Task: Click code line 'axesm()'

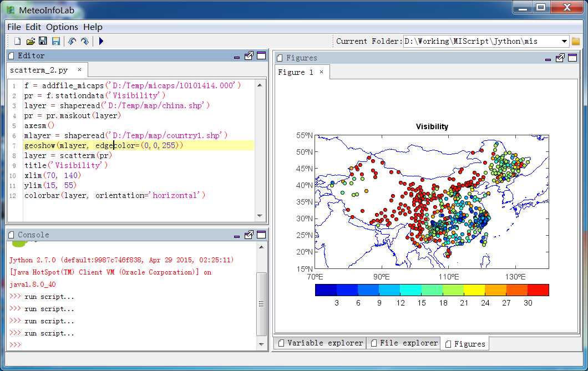Action: (39, 125)
